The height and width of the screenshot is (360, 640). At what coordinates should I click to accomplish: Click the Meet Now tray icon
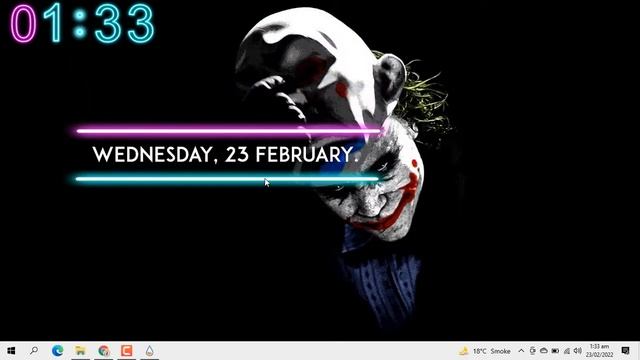click(532, 351)
